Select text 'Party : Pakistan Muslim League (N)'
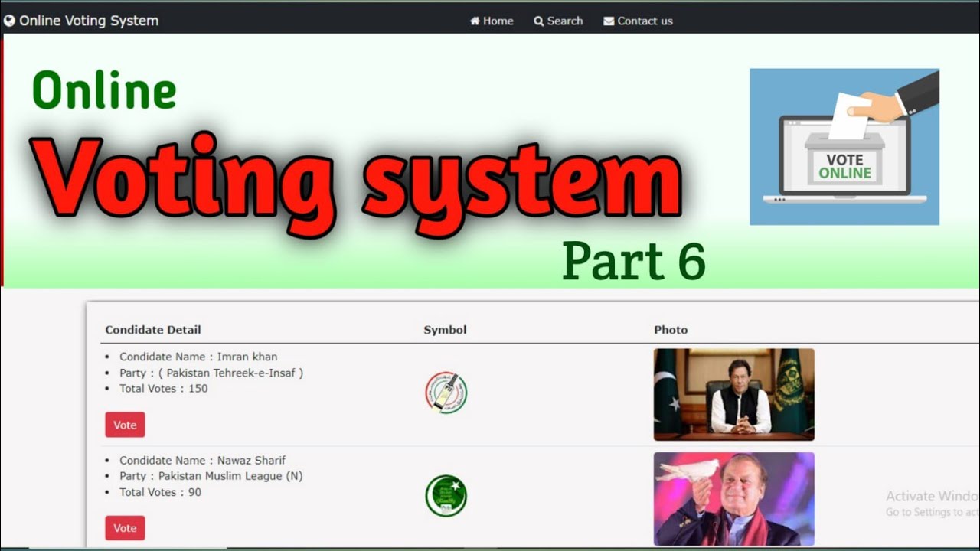Viewport: 980px width, 551px height. coord(211,476)
